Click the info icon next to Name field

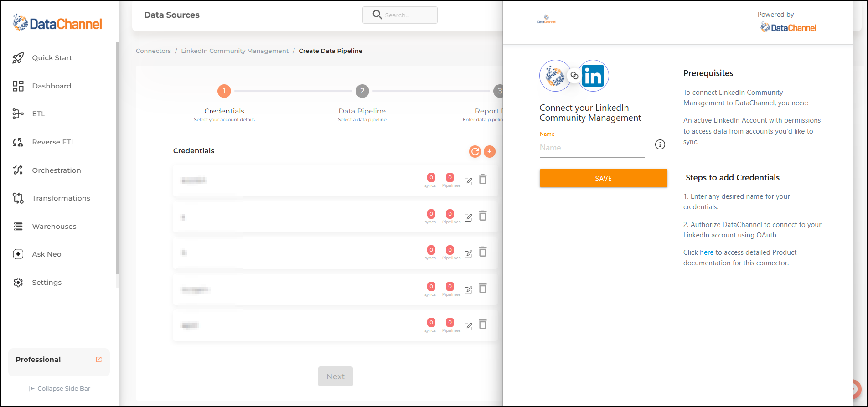660,144
